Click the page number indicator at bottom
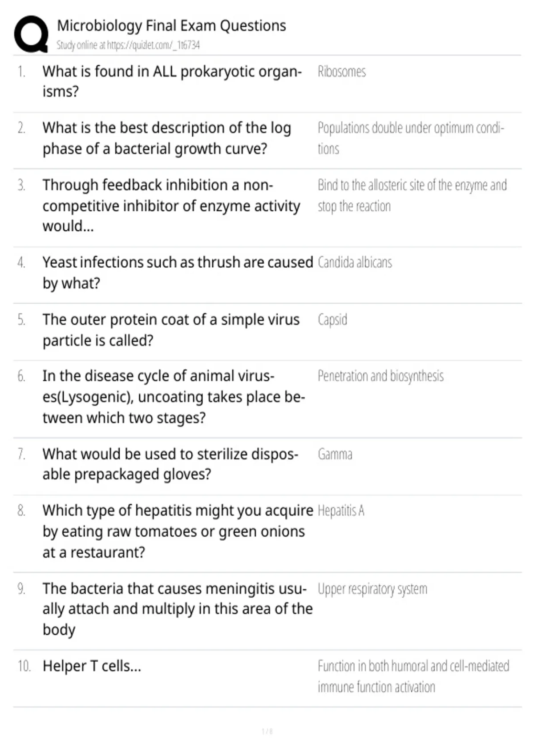This screenshot has height=756, width=534. (x=267, y=731)
